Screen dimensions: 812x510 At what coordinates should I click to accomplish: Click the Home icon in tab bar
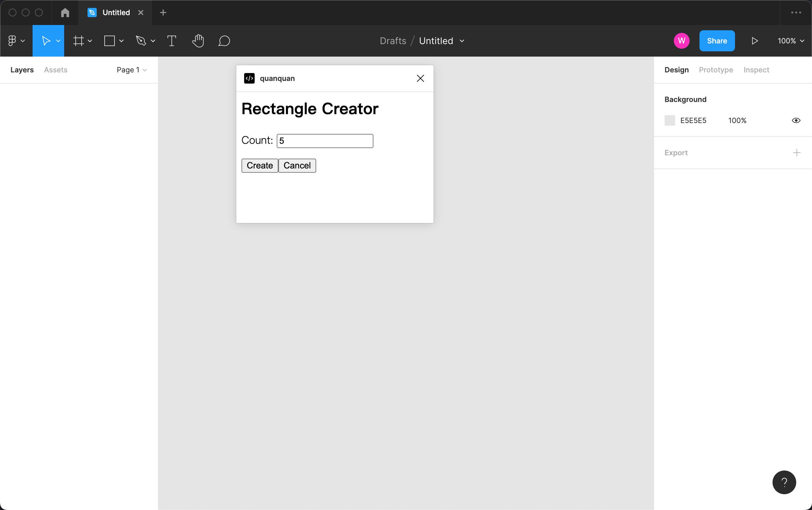coord(65,13)
